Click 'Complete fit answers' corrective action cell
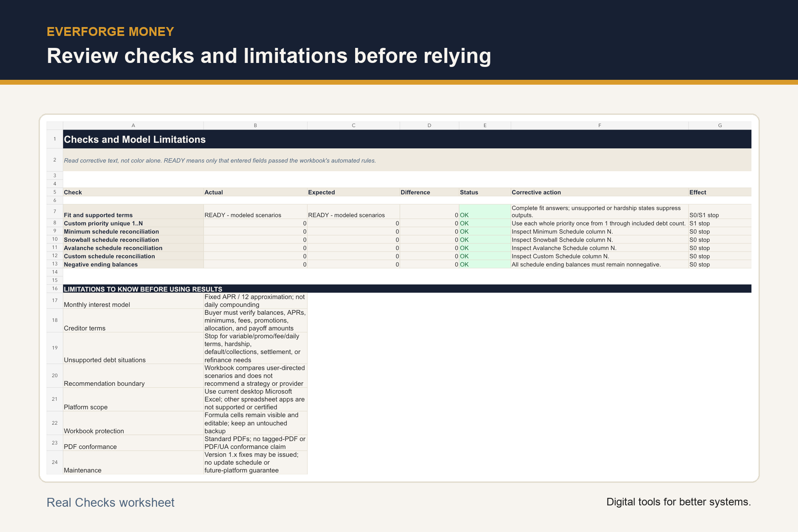798x532 pixels. coord(599,211)
